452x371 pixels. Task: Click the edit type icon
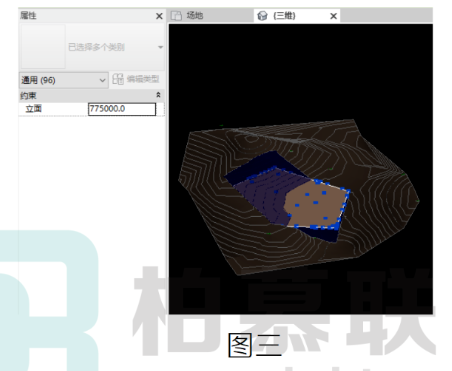[x=118, y=79]
